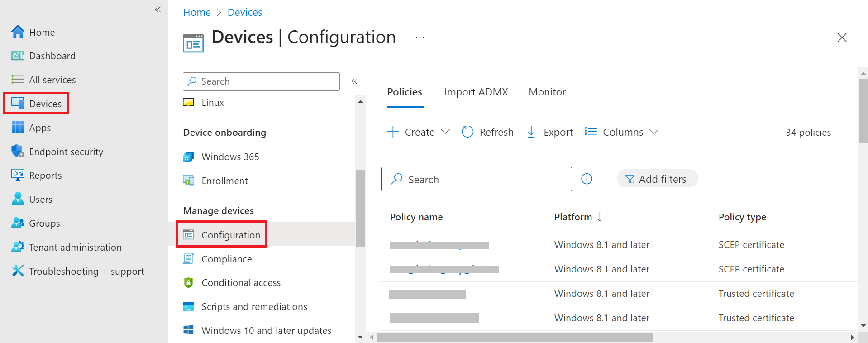
Task: Click the Add filters button
Action: 657,179
